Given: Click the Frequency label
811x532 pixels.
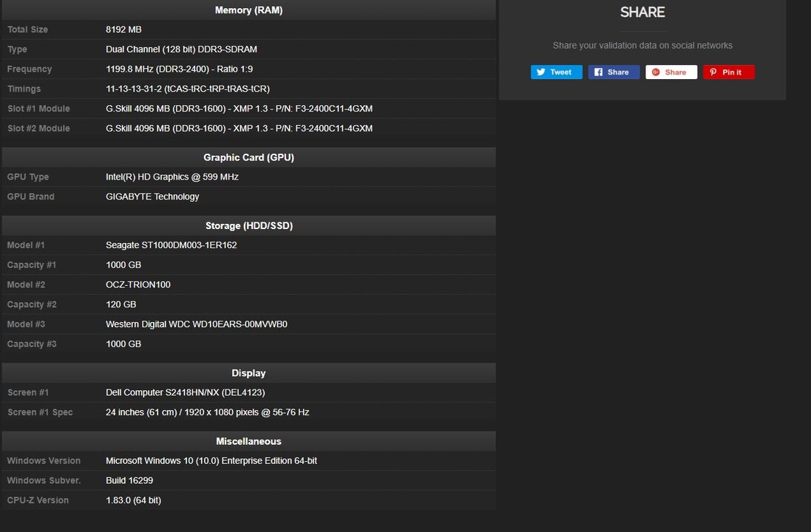Looking at the screenshot, I should click(30, 69).
